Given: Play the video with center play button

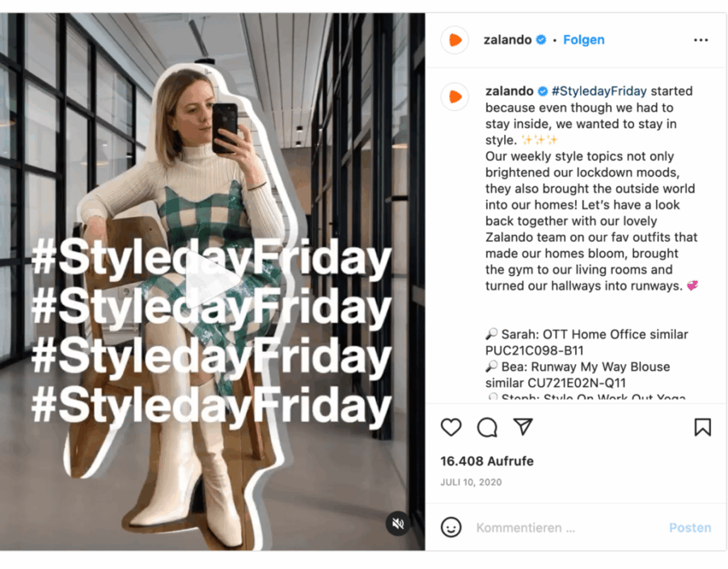Looking at the screenshot, I should coord(211,279).
